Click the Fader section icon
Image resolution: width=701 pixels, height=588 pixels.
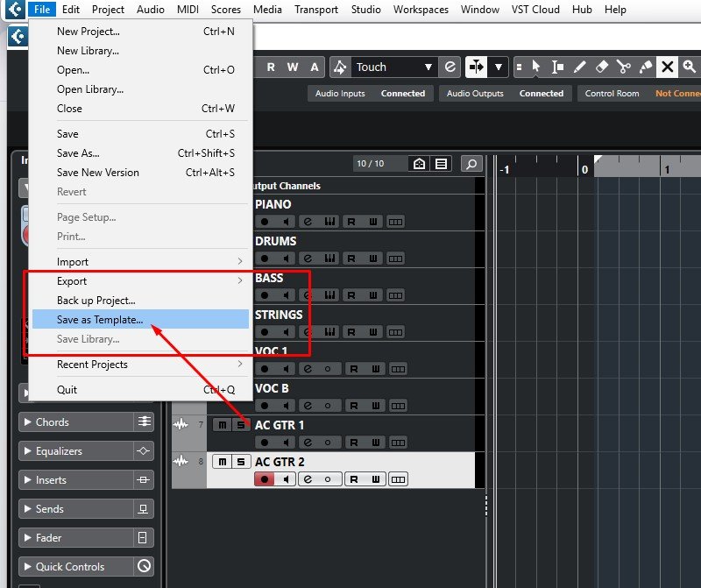tap(144, 537)
